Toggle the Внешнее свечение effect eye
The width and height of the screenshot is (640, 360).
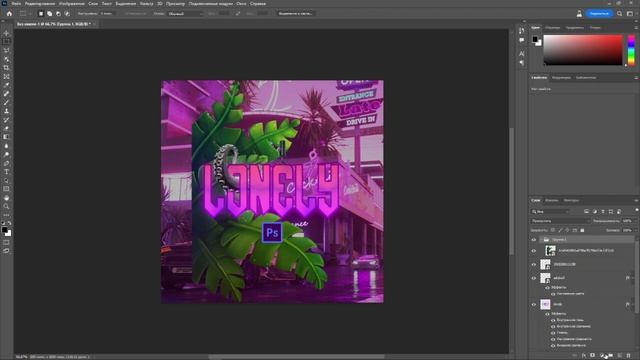[553, 345]
